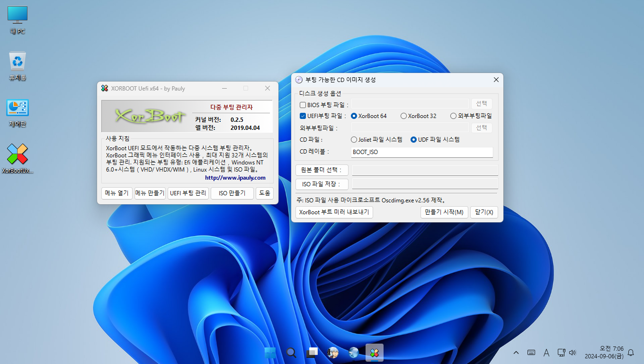Open the 내 PC desktop icon
This screenshot has width=644, height=364.
point(18,21)
